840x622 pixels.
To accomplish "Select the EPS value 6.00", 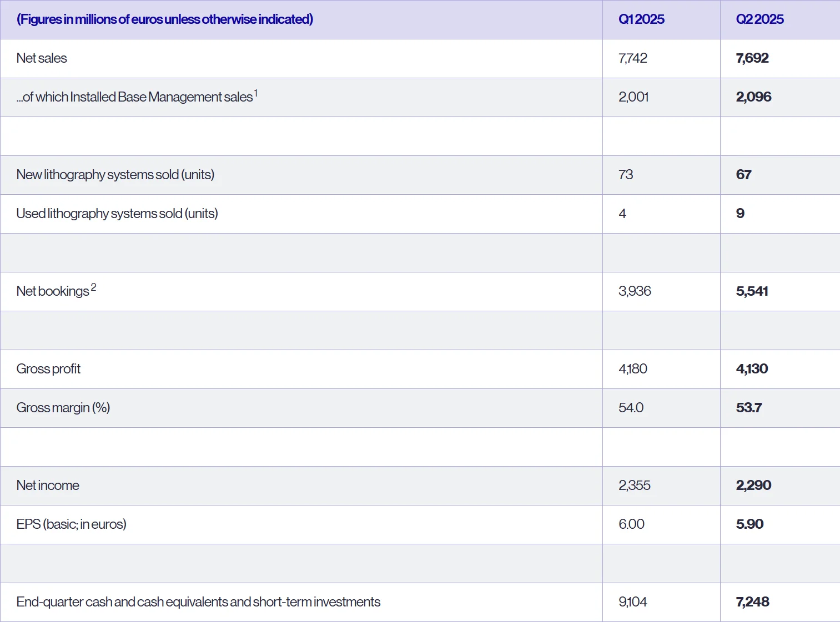I will point(631,524).
